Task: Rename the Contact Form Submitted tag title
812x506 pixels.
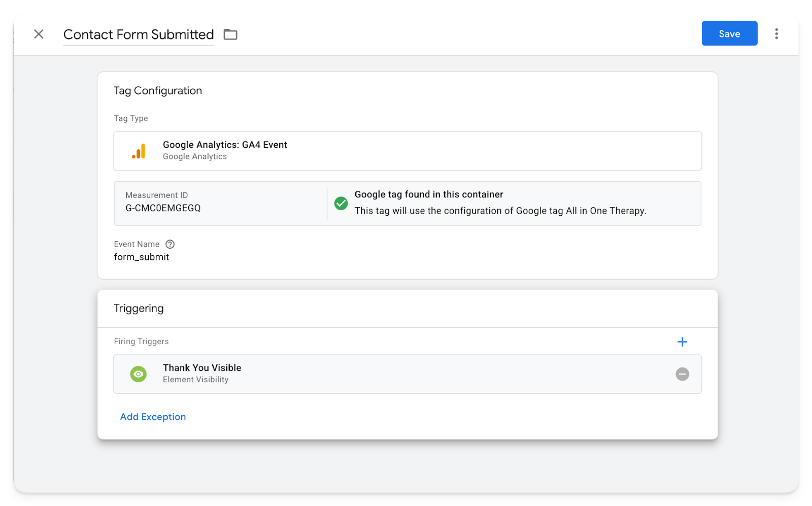Action: (138, 35)
